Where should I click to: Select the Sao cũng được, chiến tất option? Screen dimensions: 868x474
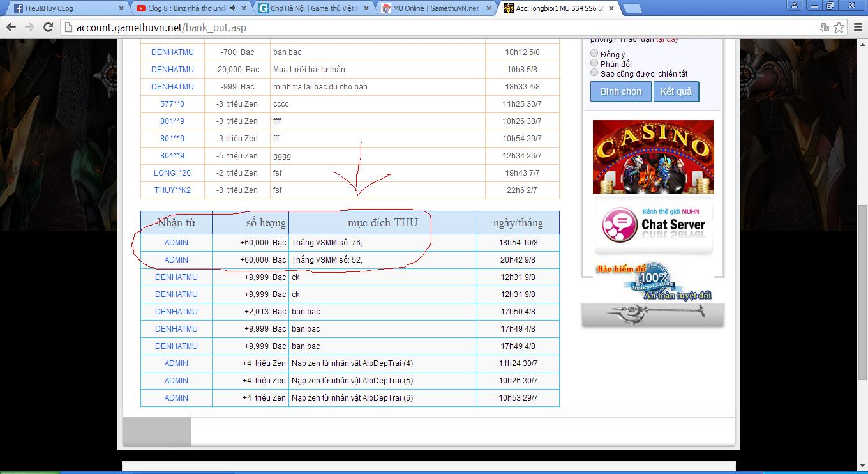[x=594, y=73]
